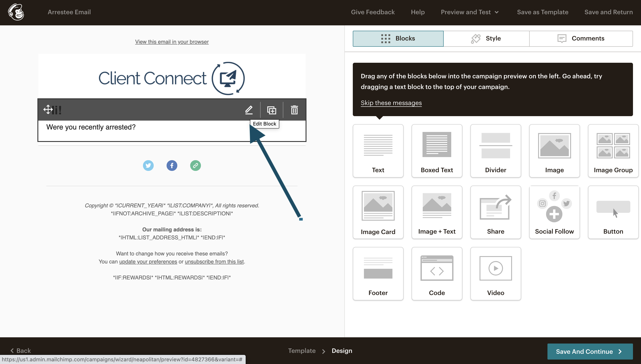Select the Image + Text block
641x364 pixels.
(437, 212)
